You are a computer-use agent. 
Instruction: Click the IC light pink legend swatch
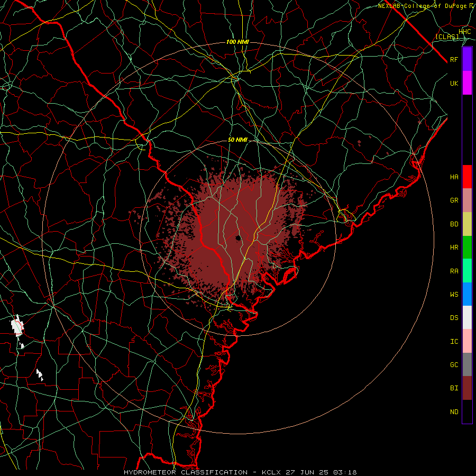tap(467, 341)
